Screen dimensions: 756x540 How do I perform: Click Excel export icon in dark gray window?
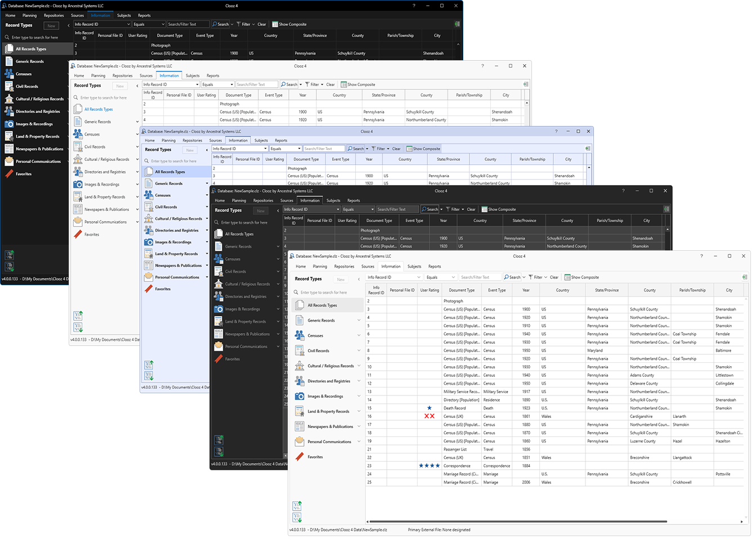point(666,209)
